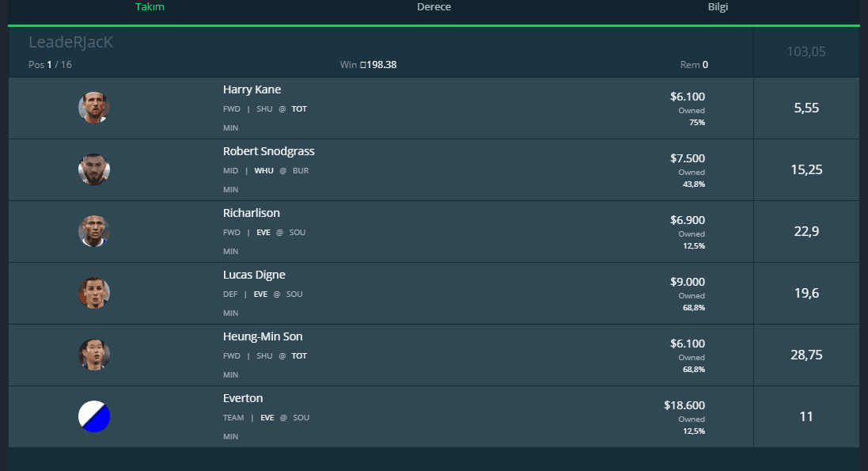The width and height of the screenshot is (868, 471).
Task: Click Heung-Min Son's 28,75 score
Action: coord(806,355)
